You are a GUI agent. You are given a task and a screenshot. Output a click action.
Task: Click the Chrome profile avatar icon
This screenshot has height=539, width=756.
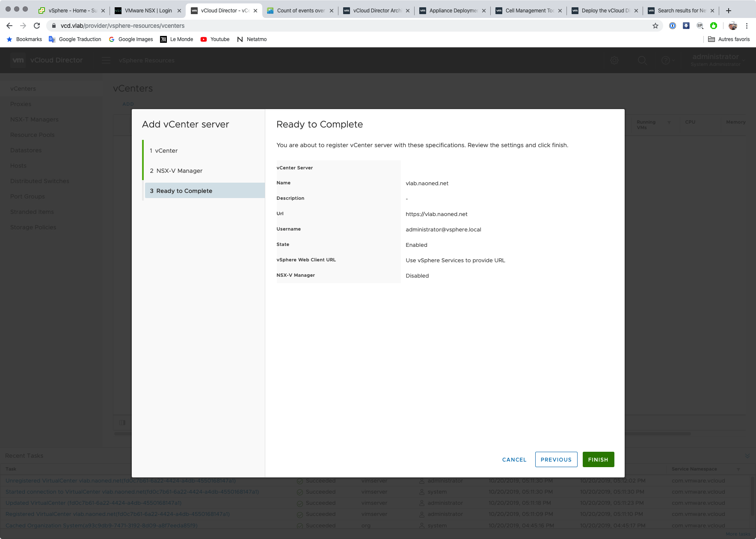click(x=732, y=26)
